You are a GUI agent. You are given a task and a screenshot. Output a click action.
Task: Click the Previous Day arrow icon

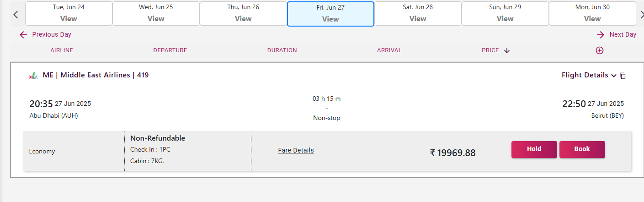(x=23, y=35)
